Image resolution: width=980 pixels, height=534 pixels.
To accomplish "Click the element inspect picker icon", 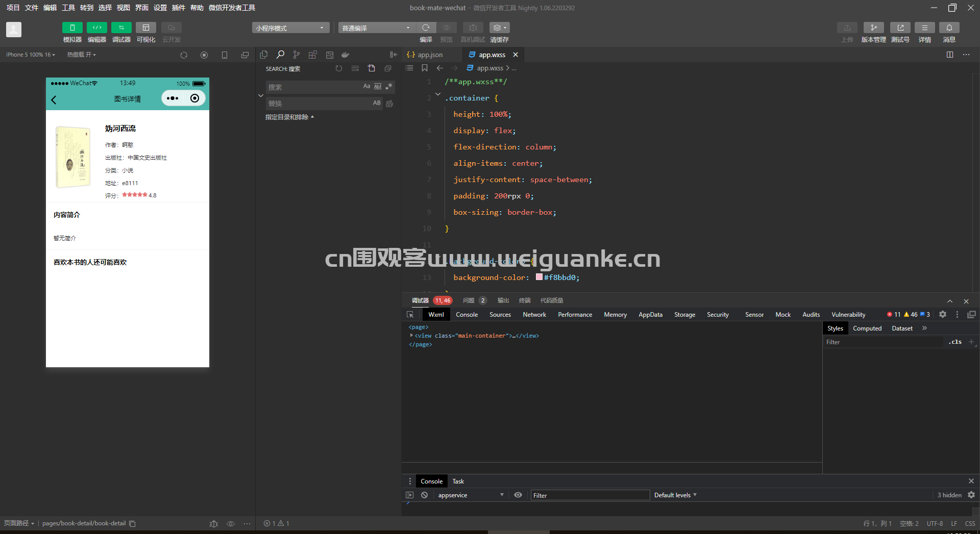I will pyautogui.click(x=410, y=315).
